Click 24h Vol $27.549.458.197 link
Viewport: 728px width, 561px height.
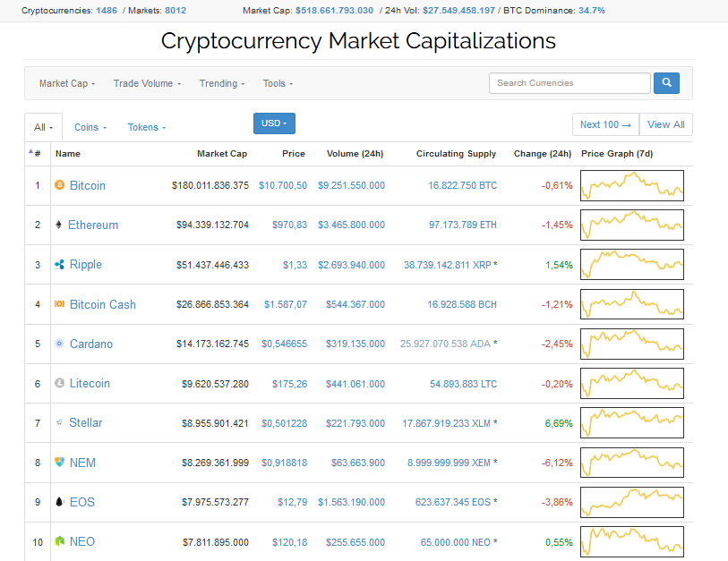458,10
